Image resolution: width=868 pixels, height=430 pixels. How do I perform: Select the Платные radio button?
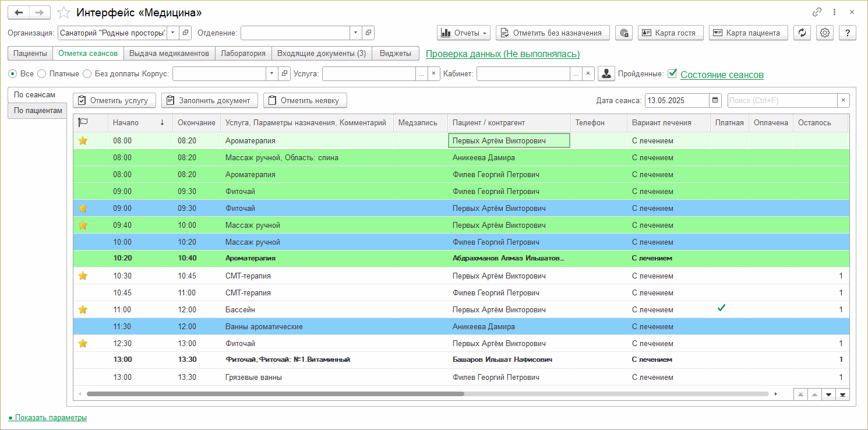[41, 74]
